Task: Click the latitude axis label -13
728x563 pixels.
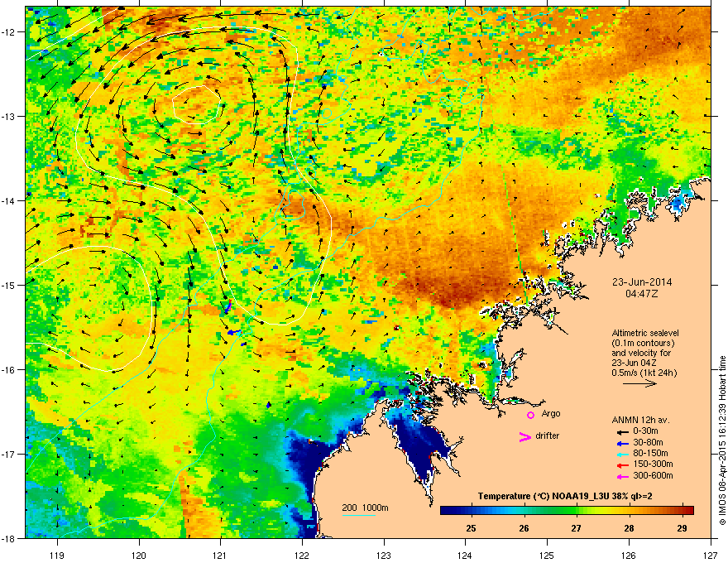Action: tap(9, 116)
